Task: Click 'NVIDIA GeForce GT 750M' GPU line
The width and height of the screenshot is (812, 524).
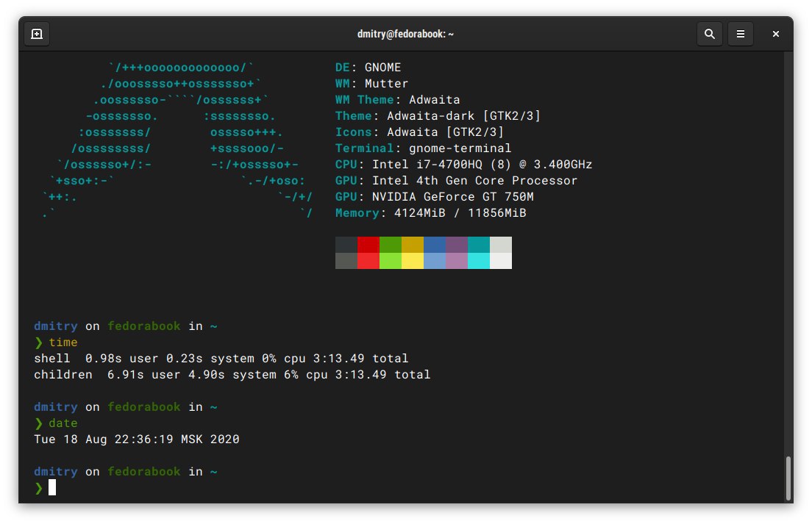Action: 435,197
